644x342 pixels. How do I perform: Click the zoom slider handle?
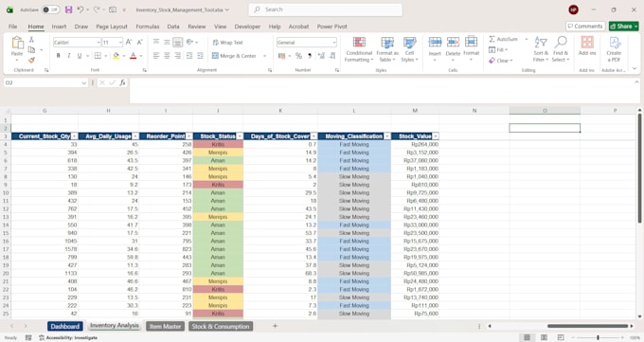click(x=598, y=337)
